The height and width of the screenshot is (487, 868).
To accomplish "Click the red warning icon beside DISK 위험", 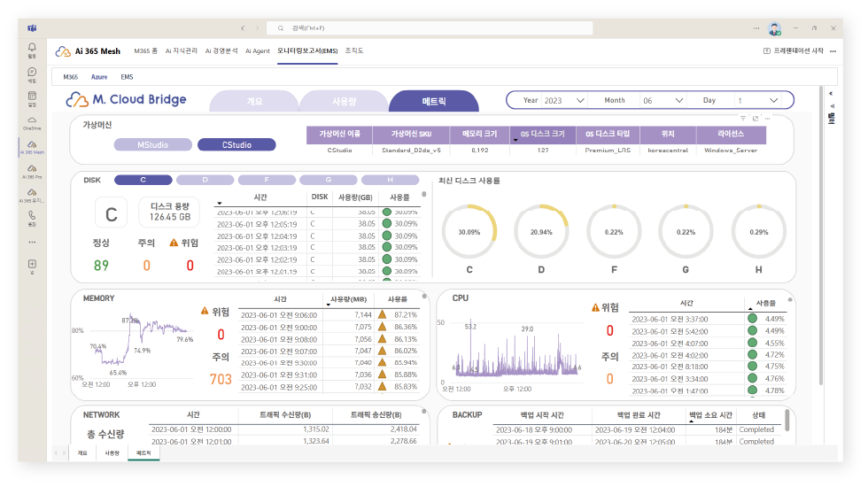I will [x=174, y=243].
